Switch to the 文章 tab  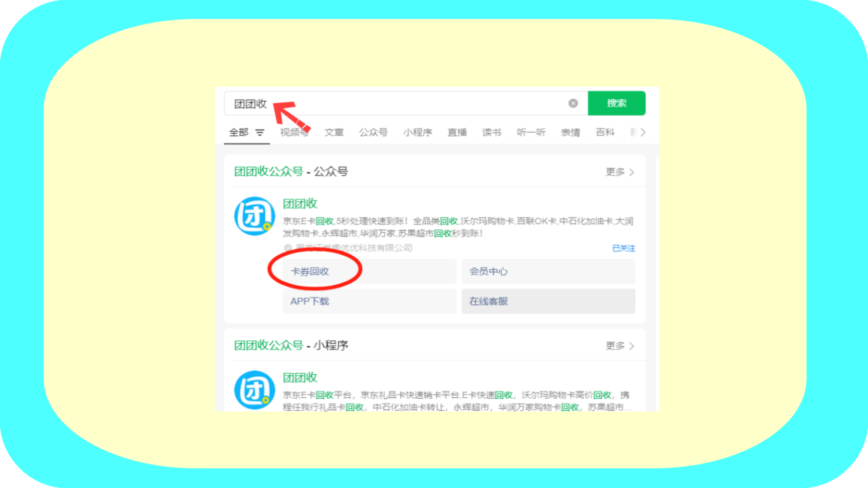point(334,133)
